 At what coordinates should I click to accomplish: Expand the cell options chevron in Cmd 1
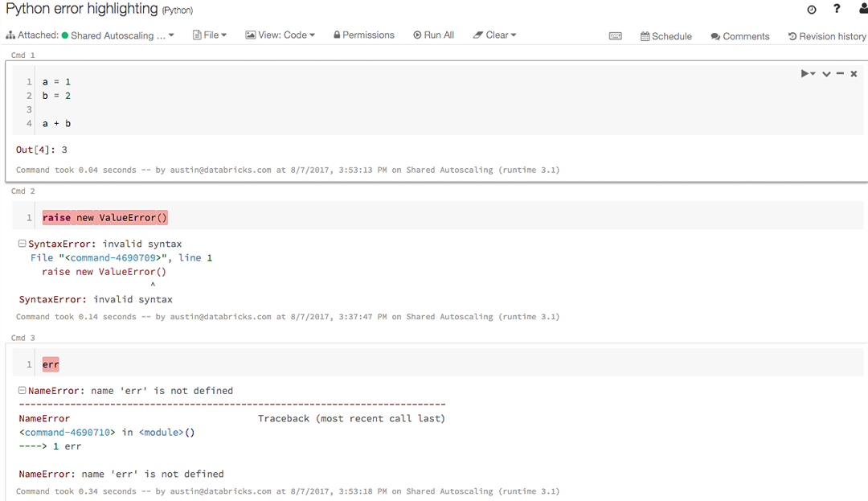coord(826,73)
